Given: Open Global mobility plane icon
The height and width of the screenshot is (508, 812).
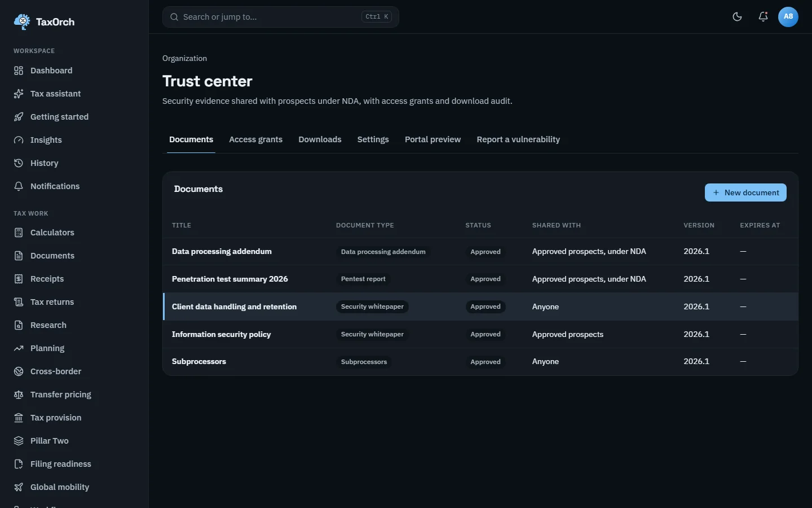Looking at the screenshot, I should (x=19, y=487).
